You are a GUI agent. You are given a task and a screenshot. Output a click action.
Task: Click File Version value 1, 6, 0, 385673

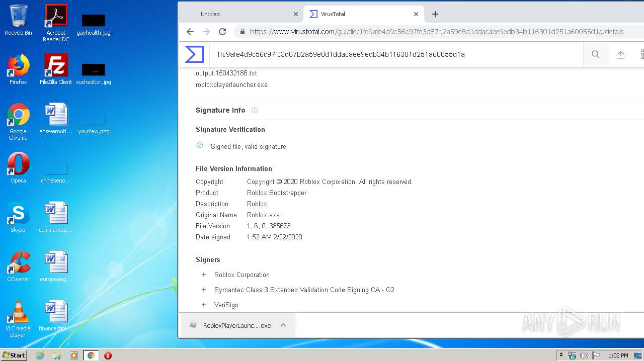(x=269, y=226)
